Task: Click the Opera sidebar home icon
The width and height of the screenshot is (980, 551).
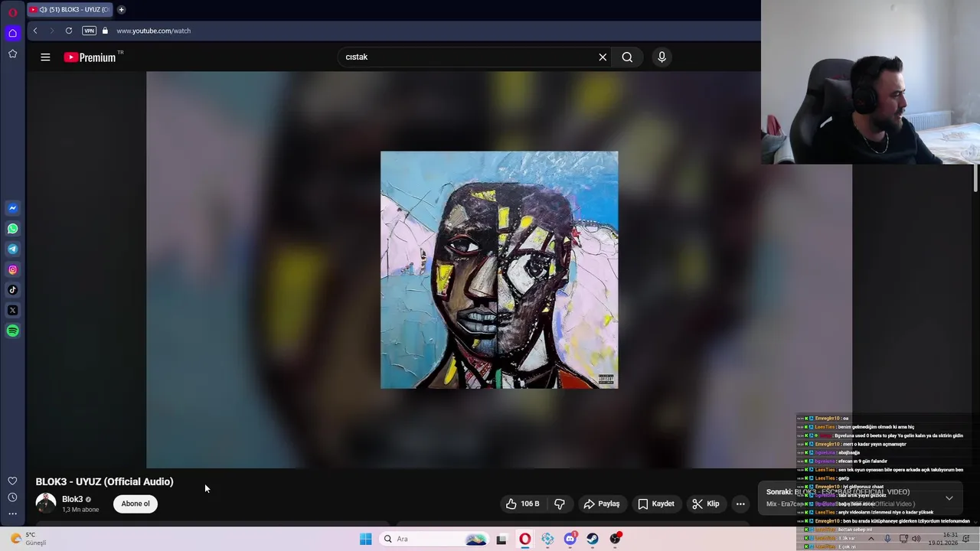Action: (12, 33)
